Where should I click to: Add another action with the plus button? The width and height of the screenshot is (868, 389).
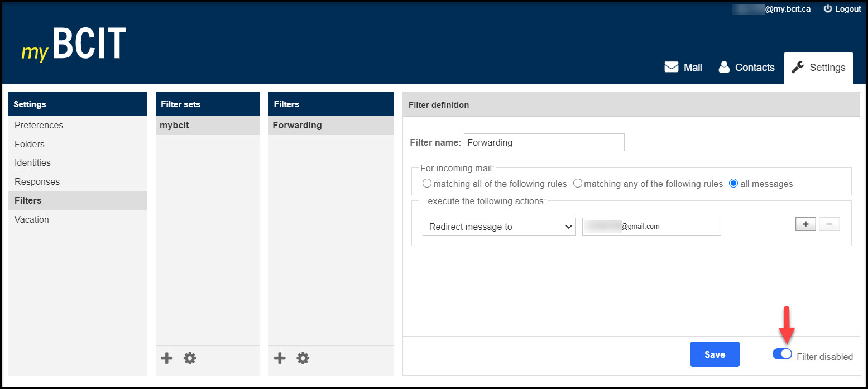(x=805, y=224)
